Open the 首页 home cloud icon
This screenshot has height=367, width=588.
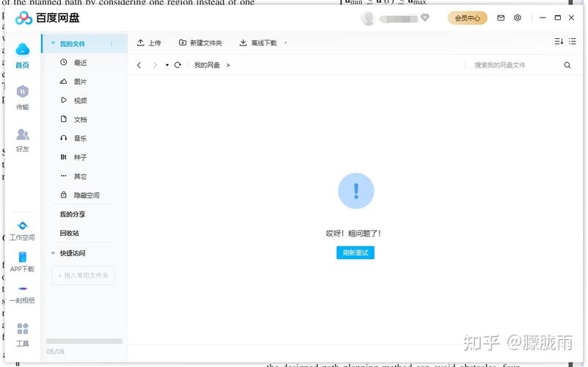pyautogui.click(x=23, y=49)
